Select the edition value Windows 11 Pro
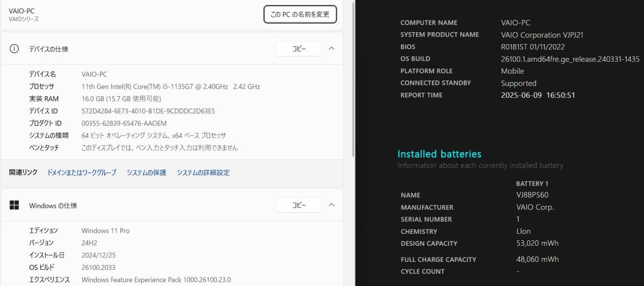The image size is (644, 286). point(106,231)
